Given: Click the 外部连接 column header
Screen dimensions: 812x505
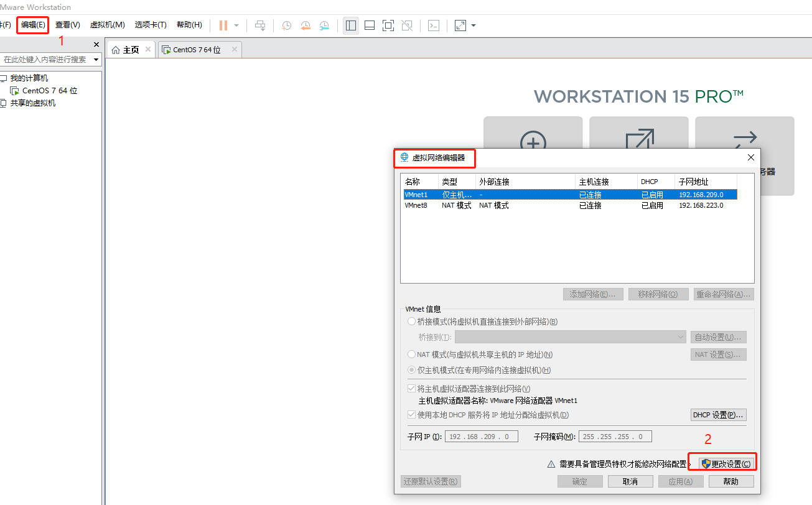Looking at the screenshot, I should tap(526, 182).
